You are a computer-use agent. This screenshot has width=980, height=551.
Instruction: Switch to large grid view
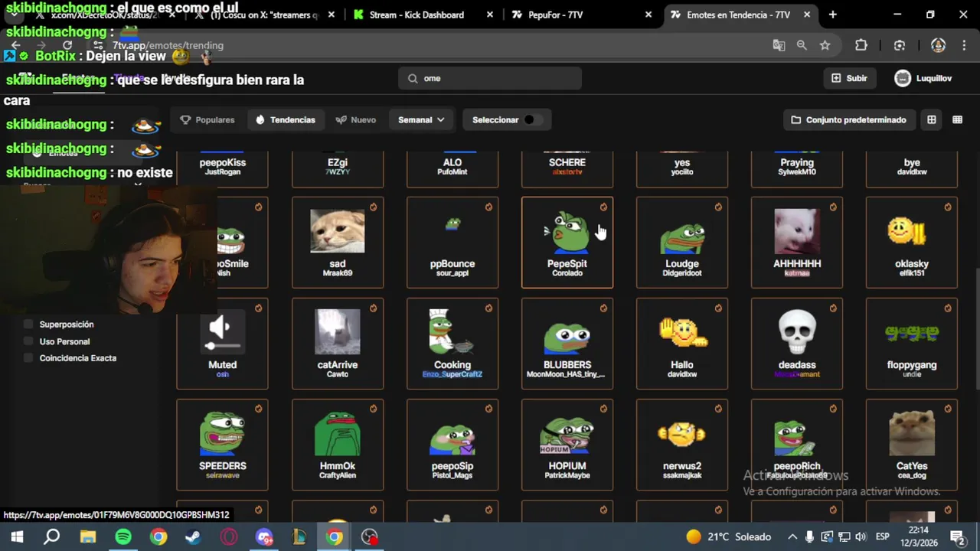[x=931, y=119]
